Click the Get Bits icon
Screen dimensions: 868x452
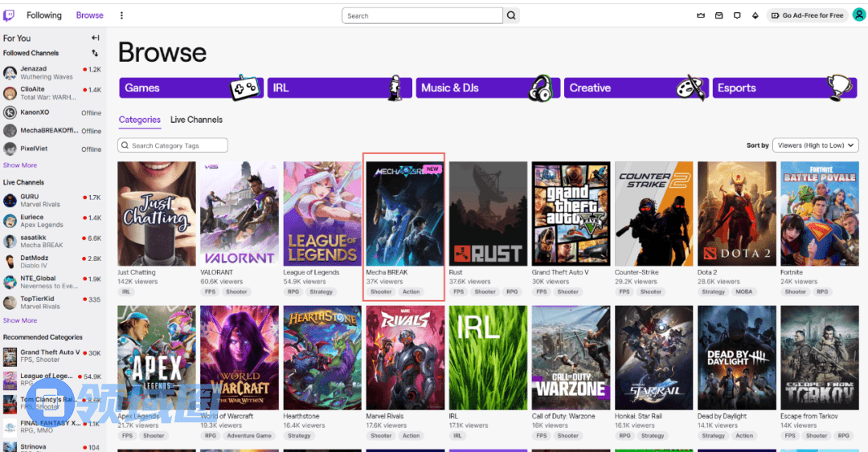[x=755, y=15]
